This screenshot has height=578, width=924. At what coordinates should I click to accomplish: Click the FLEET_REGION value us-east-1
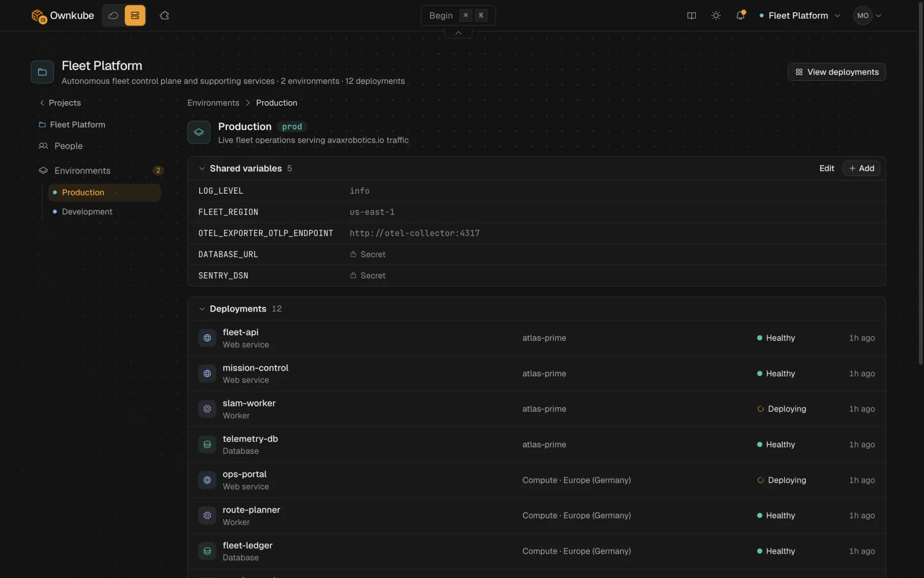372,212
